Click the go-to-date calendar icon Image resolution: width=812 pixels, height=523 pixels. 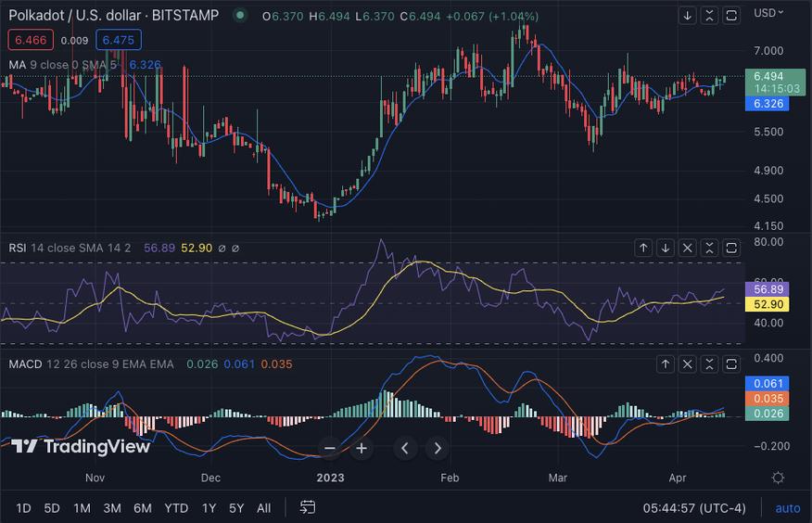pos(308,507)
